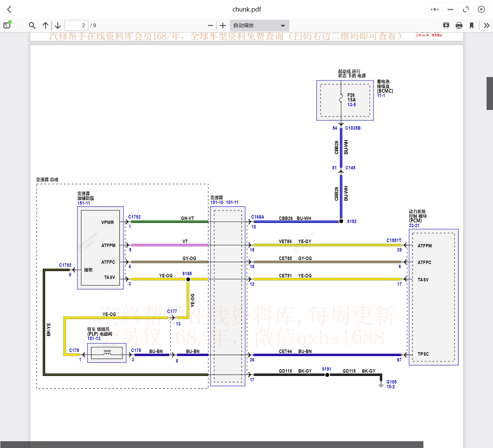
Task: Click the horizontal scrollbar at the bottom
Action: (x=212, y=445)
